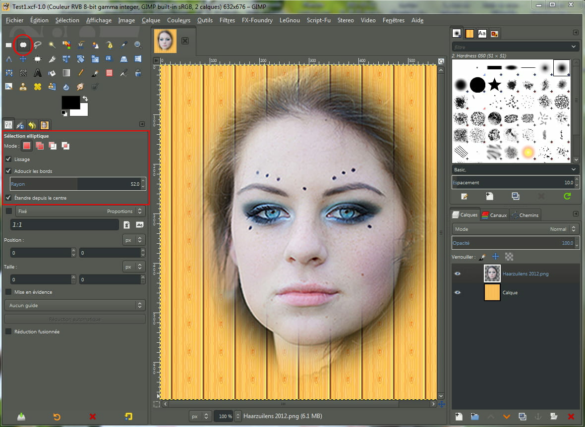Delete the layer with red X icon
Screen dimensions: 585x427
click(x=570, y=417)
